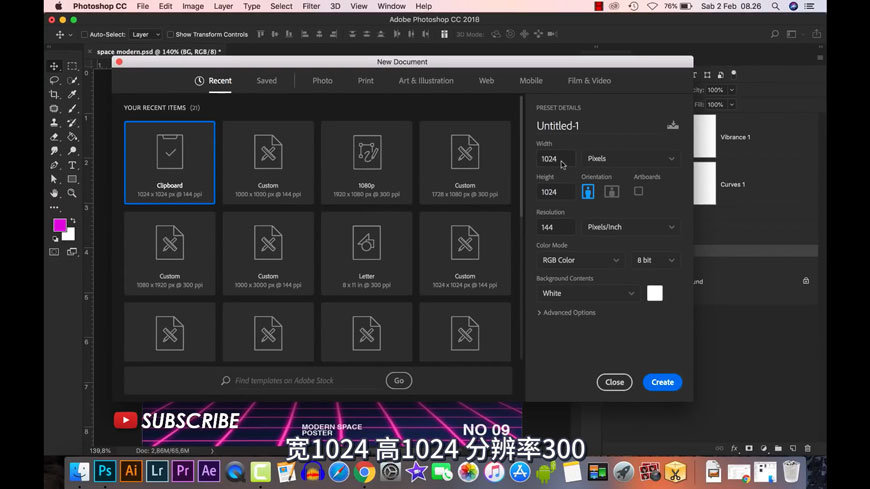Select the Hand tool
870x489 pixels.
coord(54,193)
